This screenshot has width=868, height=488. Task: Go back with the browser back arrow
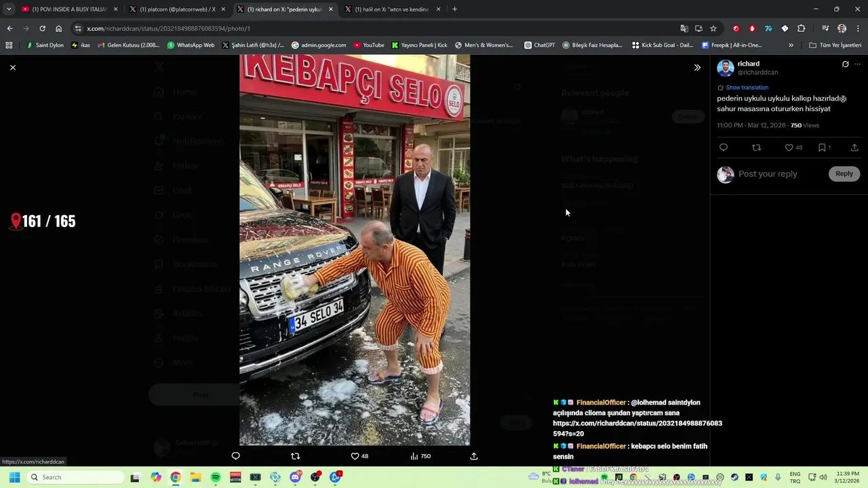pyautogui.click(x=9, y=28)
